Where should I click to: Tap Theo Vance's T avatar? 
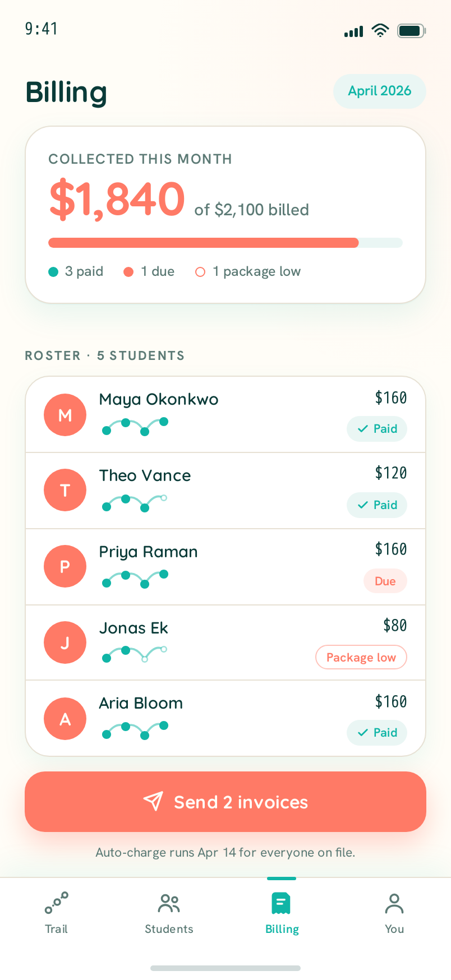[x=65, y=490]
